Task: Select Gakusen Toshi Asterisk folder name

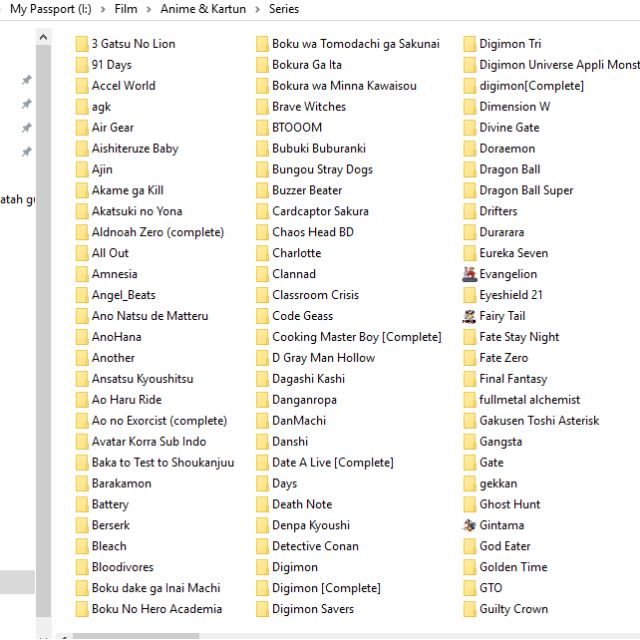Action: [x=539, y=421]
